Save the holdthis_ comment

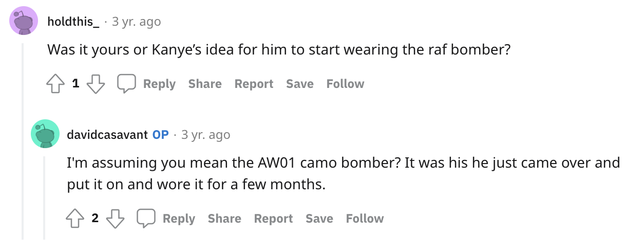tap(300, 84)
